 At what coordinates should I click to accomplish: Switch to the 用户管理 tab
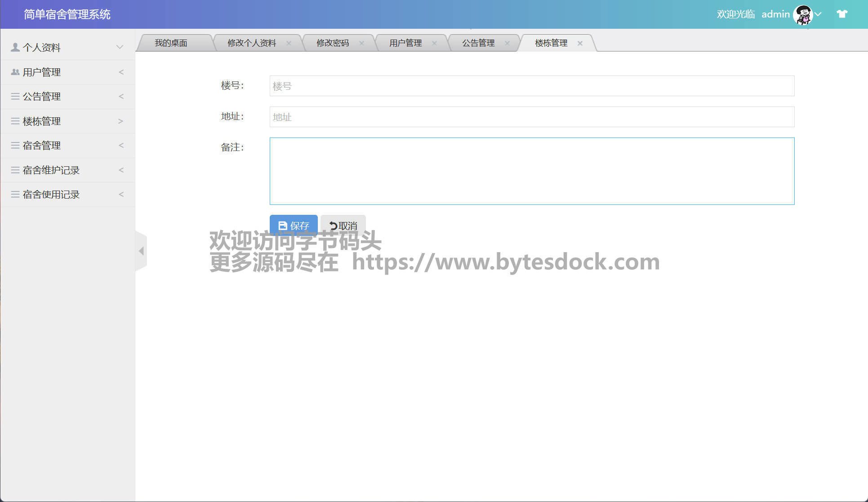(x=405, y=43)
